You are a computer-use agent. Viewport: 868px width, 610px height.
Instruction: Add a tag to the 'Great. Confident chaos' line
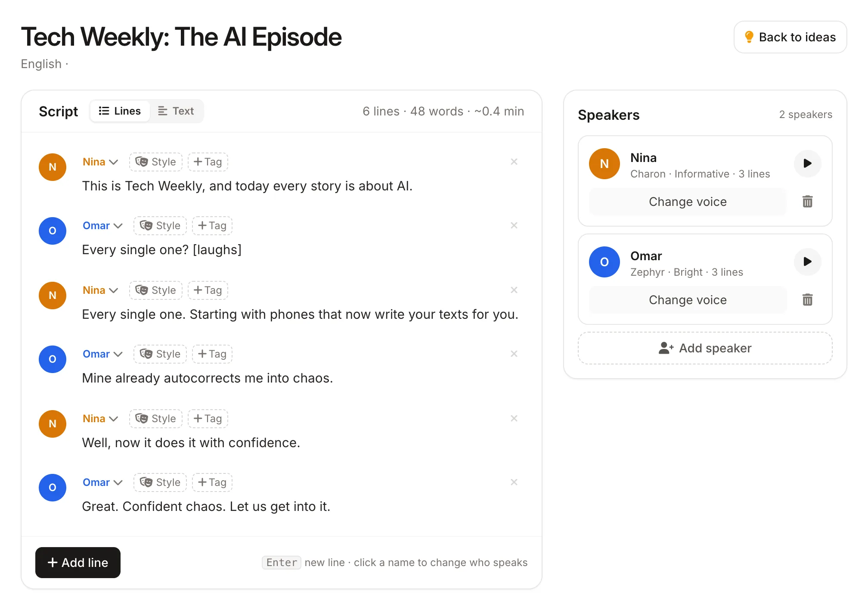212,482
